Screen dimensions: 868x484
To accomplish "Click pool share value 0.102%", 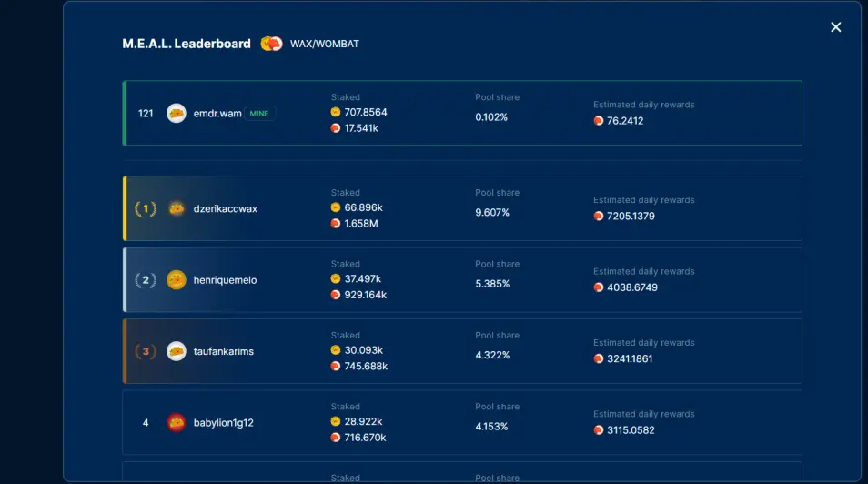I will (491, 117).
